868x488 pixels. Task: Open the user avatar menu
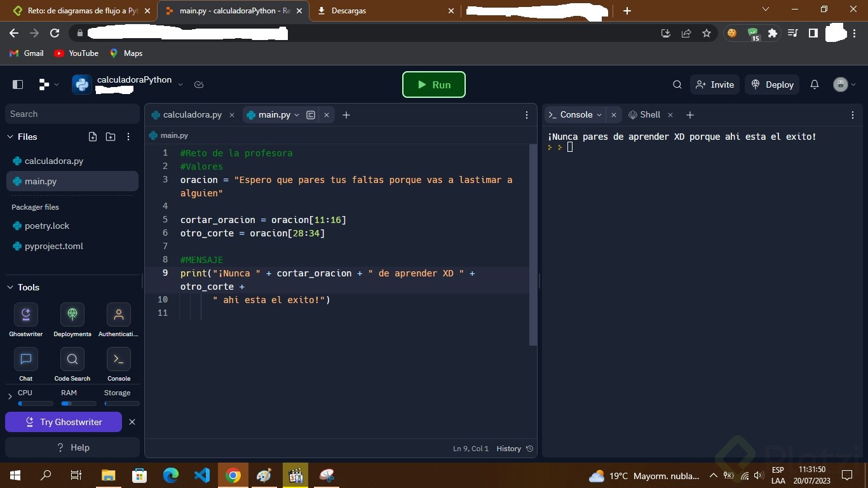coord(841,85)
